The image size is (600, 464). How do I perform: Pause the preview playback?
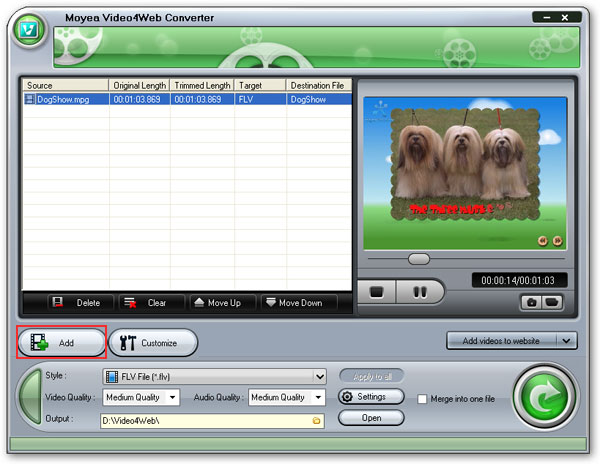(x=420, y=292)
